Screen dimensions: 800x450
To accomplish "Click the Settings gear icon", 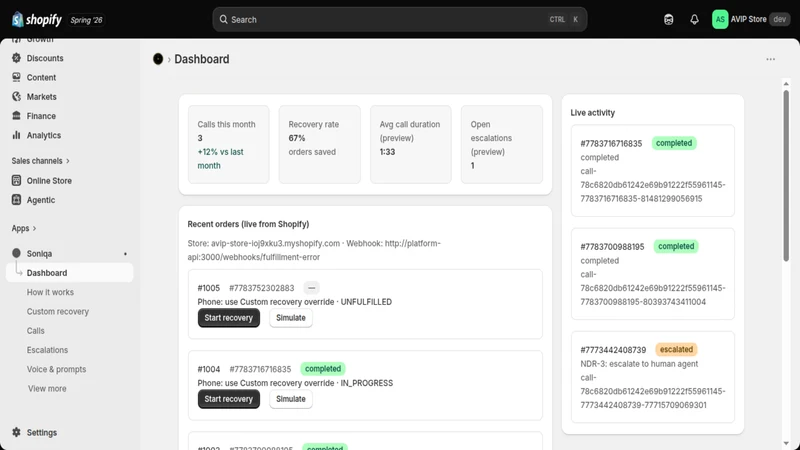I will point(16,432).
